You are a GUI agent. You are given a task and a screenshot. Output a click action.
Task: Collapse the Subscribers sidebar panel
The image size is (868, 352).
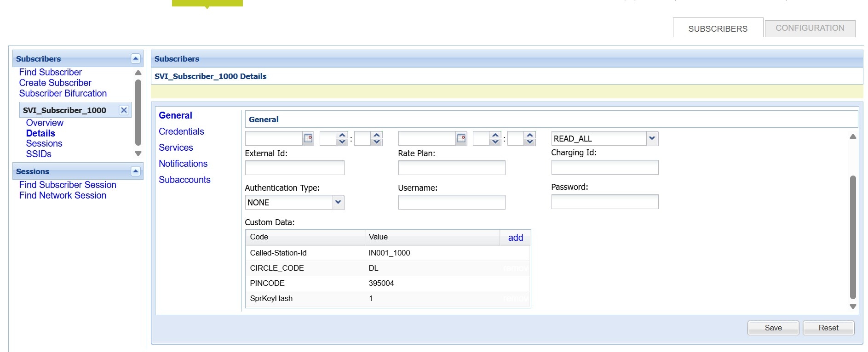135,59
